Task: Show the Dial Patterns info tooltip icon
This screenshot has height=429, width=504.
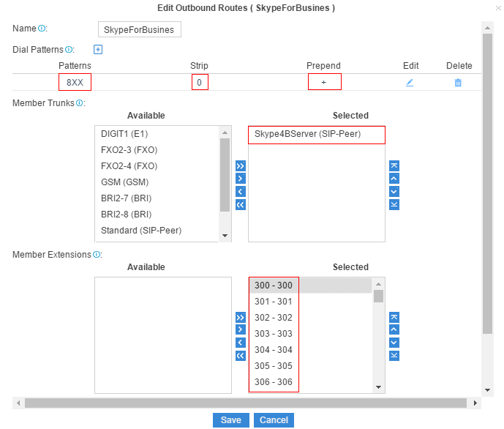Action: tap(69, 50)
